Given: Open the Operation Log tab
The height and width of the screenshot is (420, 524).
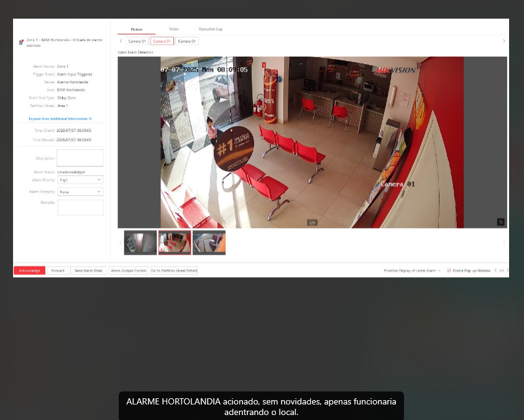Looking at the screenshot, I should (210, 29).
